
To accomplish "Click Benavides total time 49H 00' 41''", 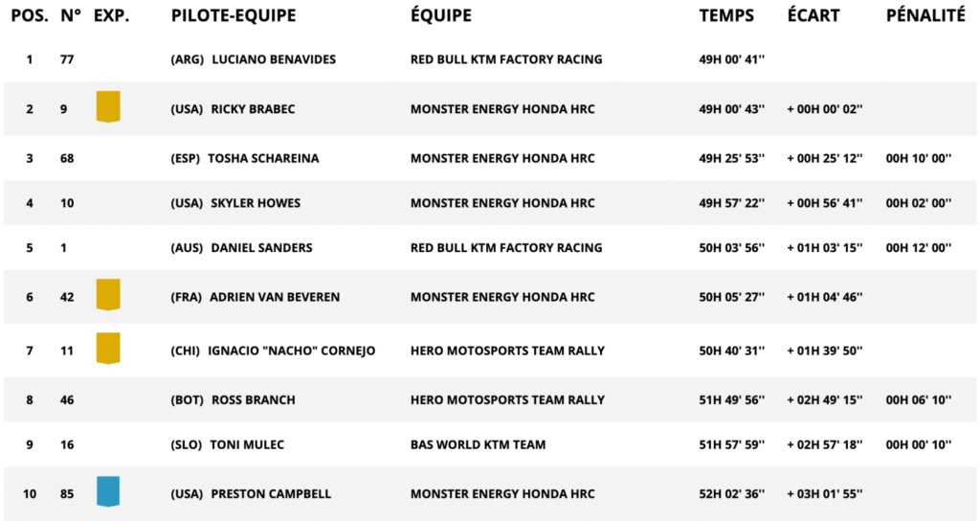I will click(x=731, y=59).
